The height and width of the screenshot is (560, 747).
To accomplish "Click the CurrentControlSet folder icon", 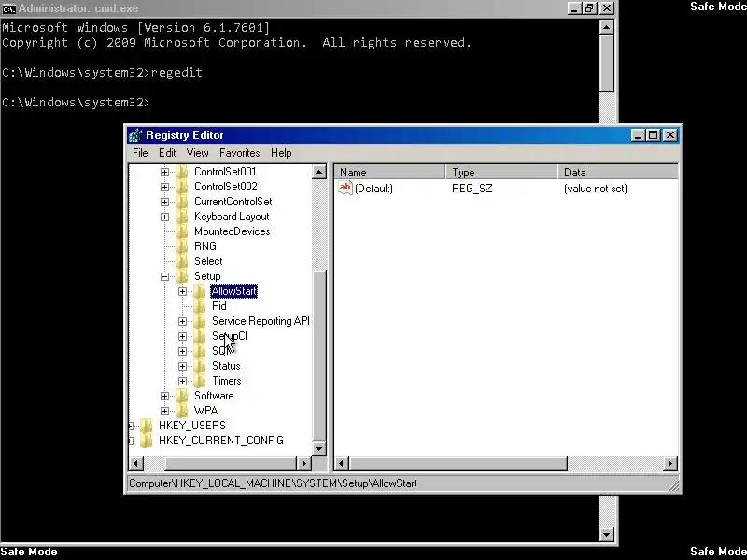I will [x=181, y=202].
